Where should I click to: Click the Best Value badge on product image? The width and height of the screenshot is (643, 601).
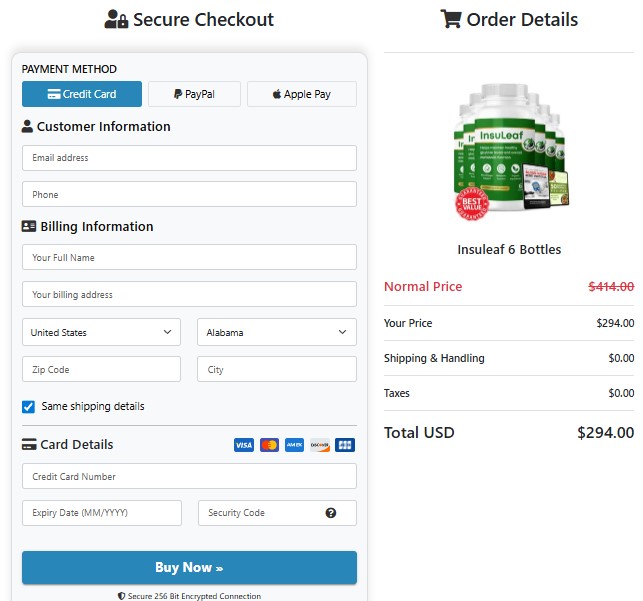click(472, 201)
